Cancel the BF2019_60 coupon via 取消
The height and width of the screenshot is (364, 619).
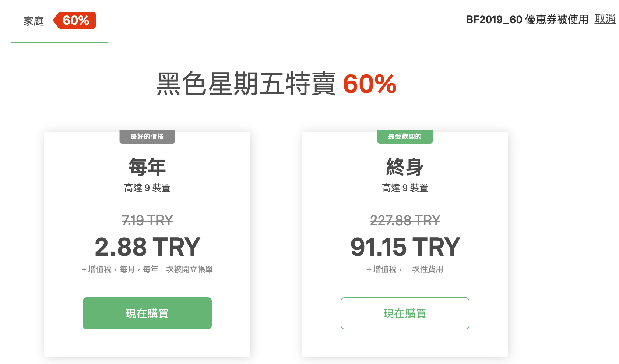pos(605,19)
